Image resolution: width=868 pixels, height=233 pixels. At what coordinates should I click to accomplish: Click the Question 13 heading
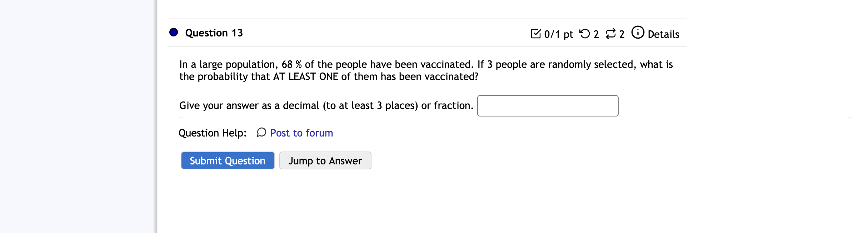pyautogui.click(x=214, y=33)
